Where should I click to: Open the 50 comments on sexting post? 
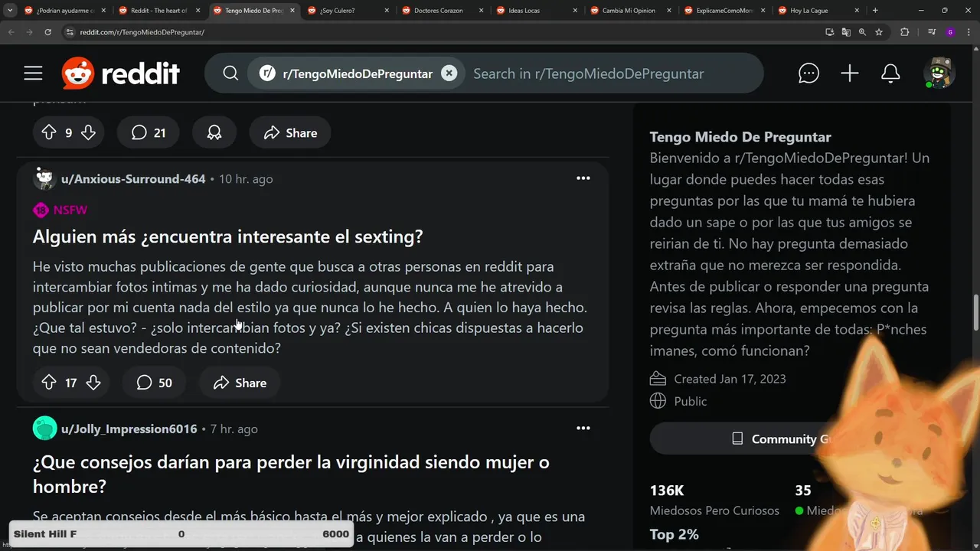(154, 383)
